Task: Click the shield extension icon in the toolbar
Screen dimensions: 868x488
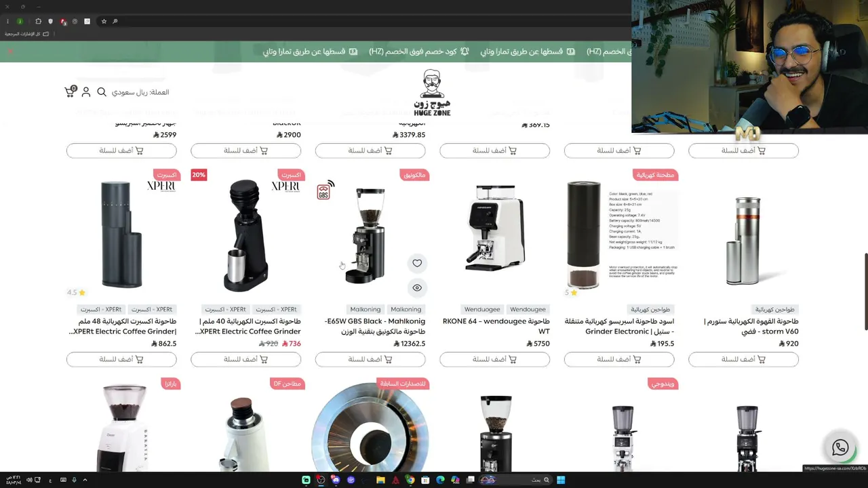Action: 50,22
